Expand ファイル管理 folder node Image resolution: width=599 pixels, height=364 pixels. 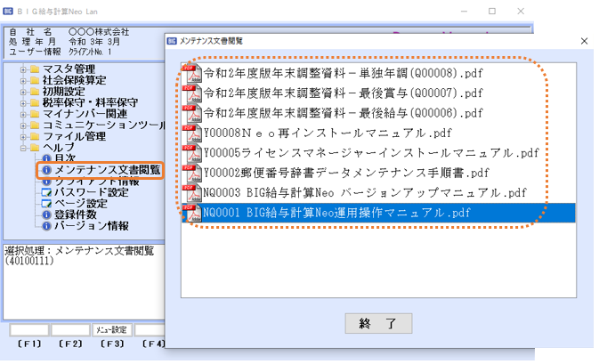tap(22, 136)
